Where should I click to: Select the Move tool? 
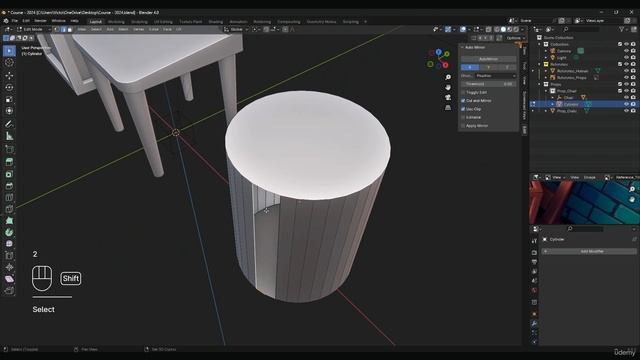(x=9, y=76)
